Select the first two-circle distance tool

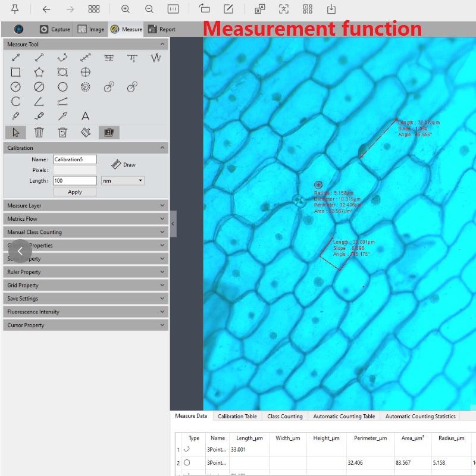coord(109,87)
